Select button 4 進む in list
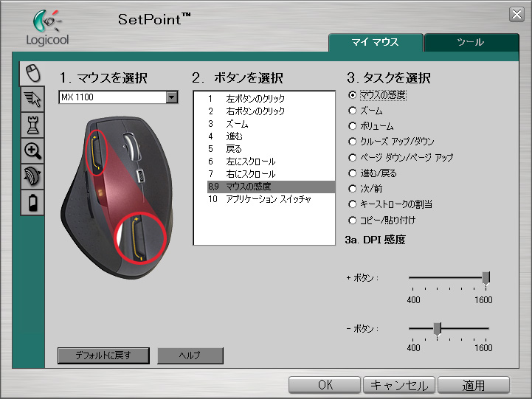The height and width of the screenshot is (399, 532). coord(271,136)
